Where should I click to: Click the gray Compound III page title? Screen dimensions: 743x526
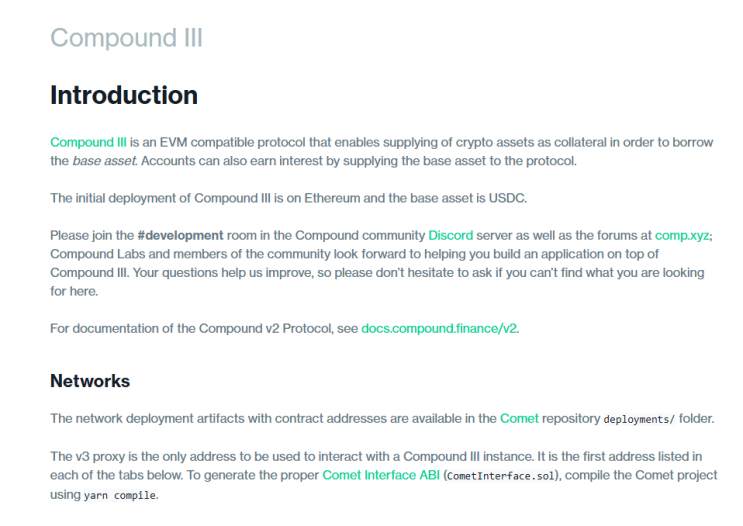pos(127,38)
